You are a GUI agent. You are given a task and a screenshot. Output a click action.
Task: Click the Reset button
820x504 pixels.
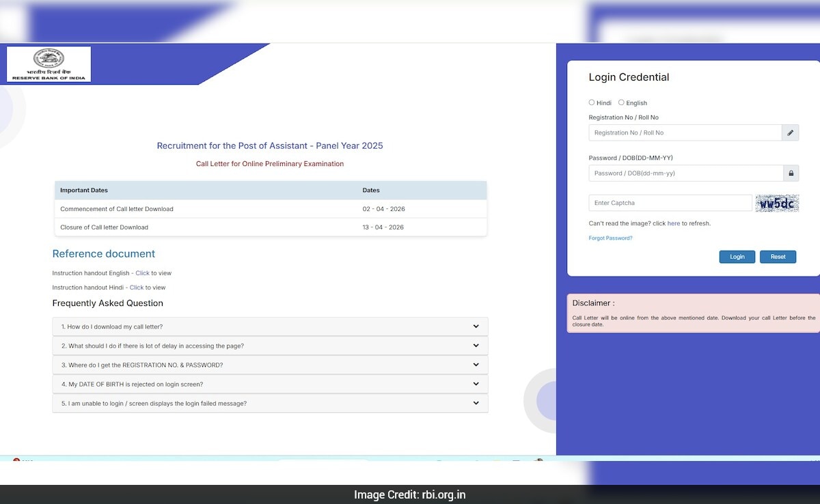pyautogui.click(x=778, y=256)
